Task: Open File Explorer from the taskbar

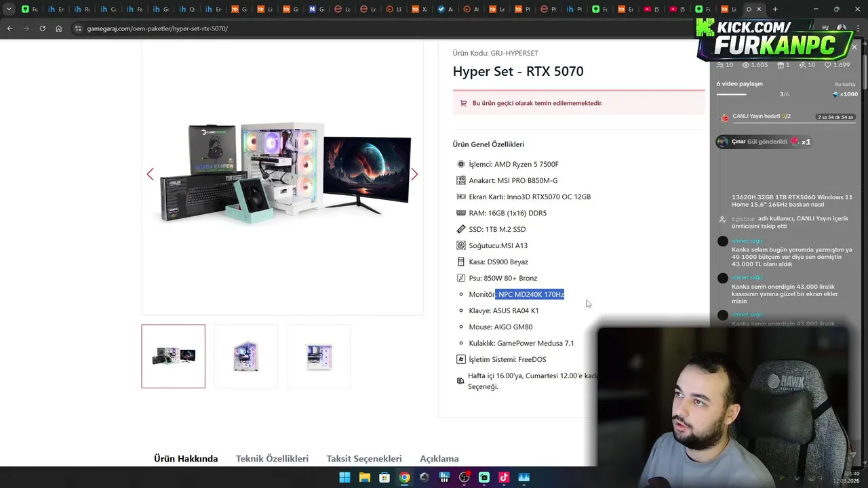Action: [364, 477]
